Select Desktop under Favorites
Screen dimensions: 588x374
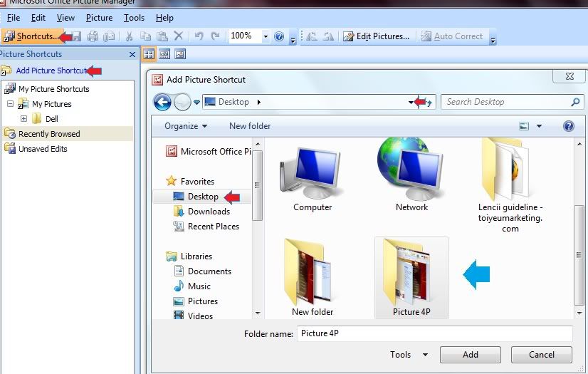coord(203,197)
